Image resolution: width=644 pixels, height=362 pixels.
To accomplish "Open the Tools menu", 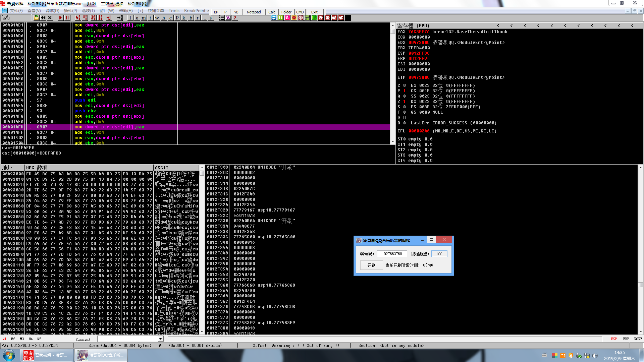I will click(174, 11).
